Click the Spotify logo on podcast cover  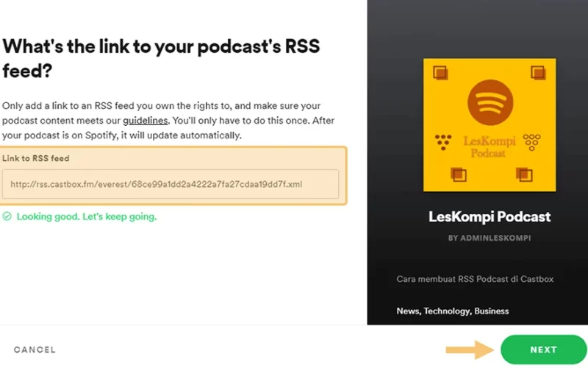490,102
